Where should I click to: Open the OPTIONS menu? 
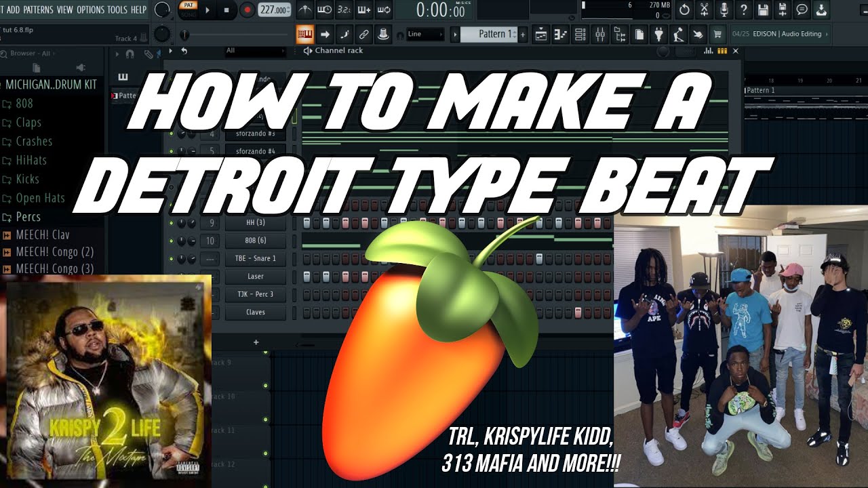pyautogui.click(x=91, y=9)
